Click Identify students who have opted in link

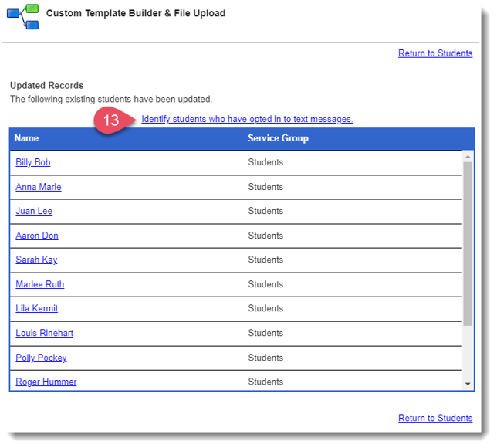click(247, 119)
